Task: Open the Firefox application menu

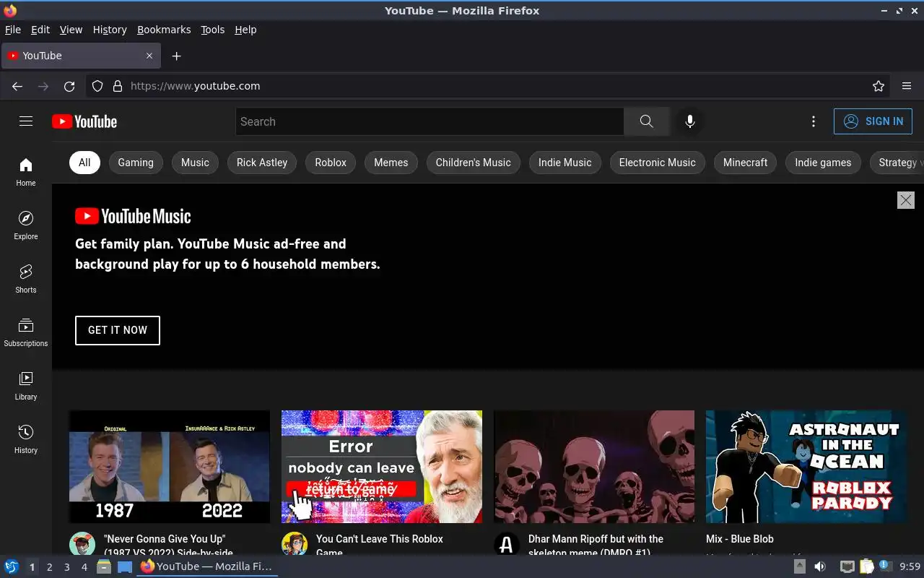Action: (x=907, y=86)
